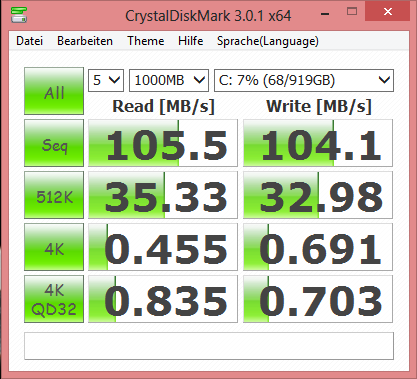Screen dimensions: 417x379
Task: Click the 512K read result 35.33
Action: click(163, 195)
